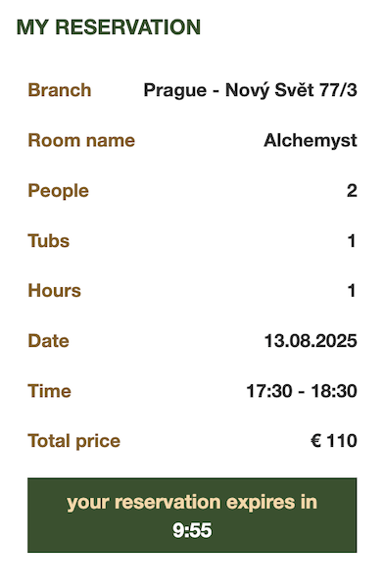Click branch value Prague - Nový Svět 77/3
This screenshot has width=384, height=588.
click(250, 90)
